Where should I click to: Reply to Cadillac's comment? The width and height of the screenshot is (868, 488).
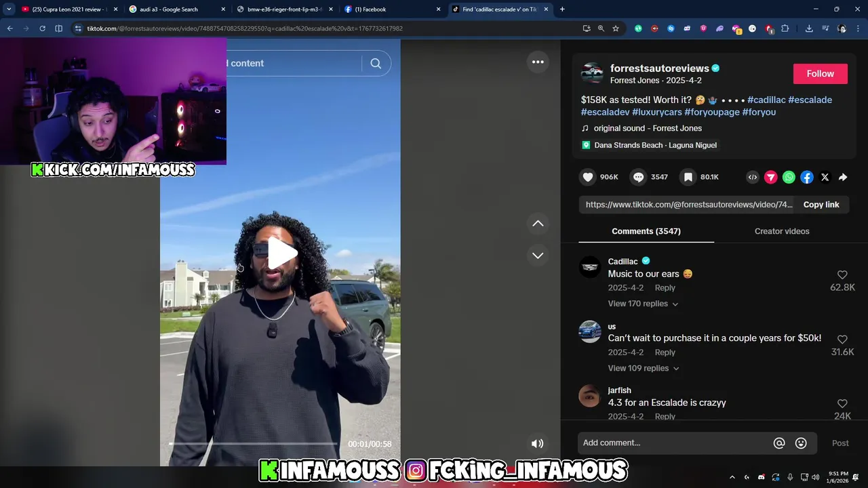[x=665, y=288]
